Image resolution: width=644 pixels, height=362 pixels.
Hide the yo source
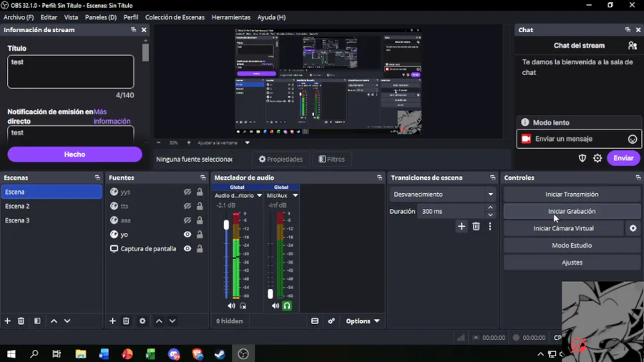click(x=187, y=235)
